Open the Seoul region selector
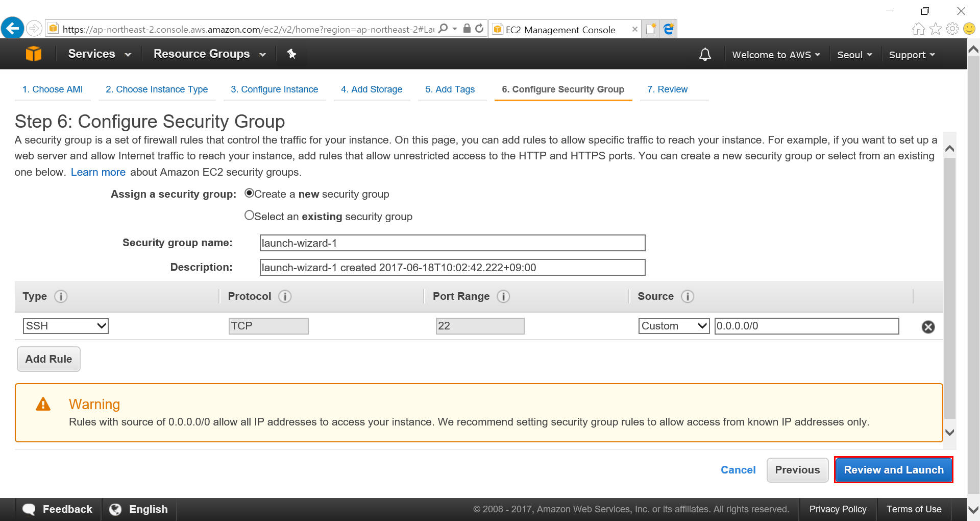Image resolution: width=980 pixels, height=521 pixels. click(854, 55)
